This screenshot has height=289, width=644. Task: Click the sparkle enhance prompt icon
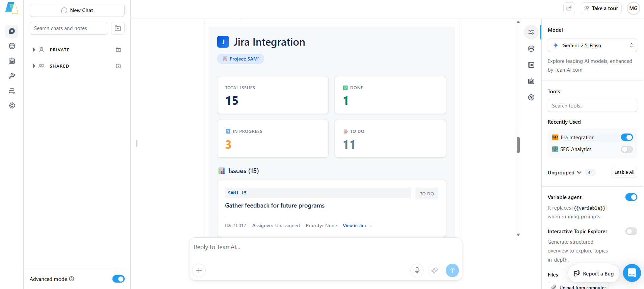[x=435, y=270]
